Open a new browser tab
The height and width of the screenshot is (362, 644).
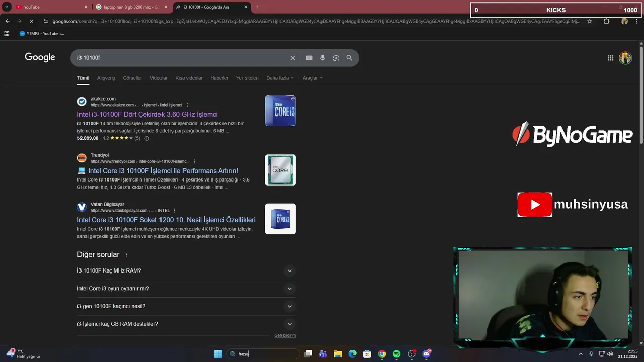click(x=258, y=7)
